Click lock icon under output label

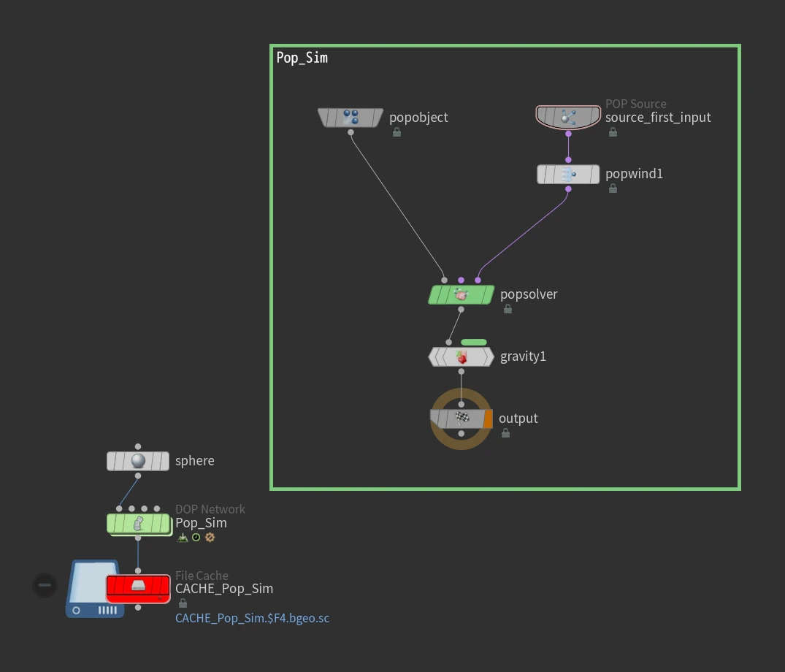coord(505,433)
